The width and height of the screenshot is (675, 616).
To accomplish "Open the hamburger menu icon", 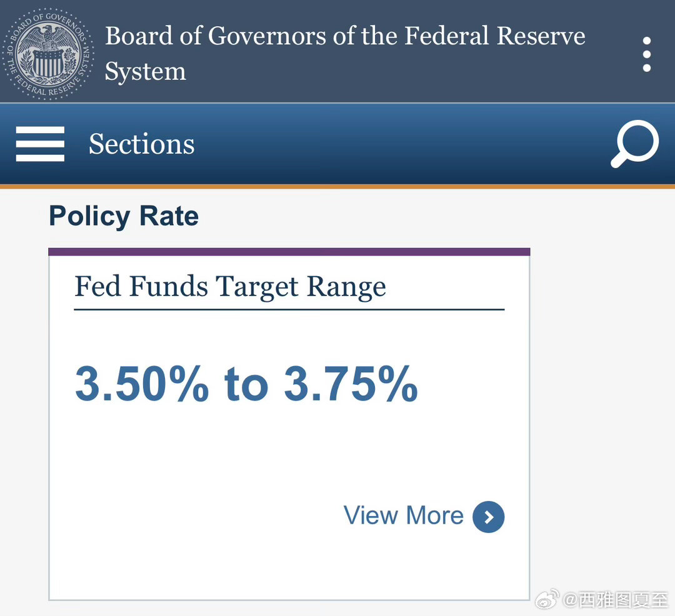I will [x=40, y=144].
